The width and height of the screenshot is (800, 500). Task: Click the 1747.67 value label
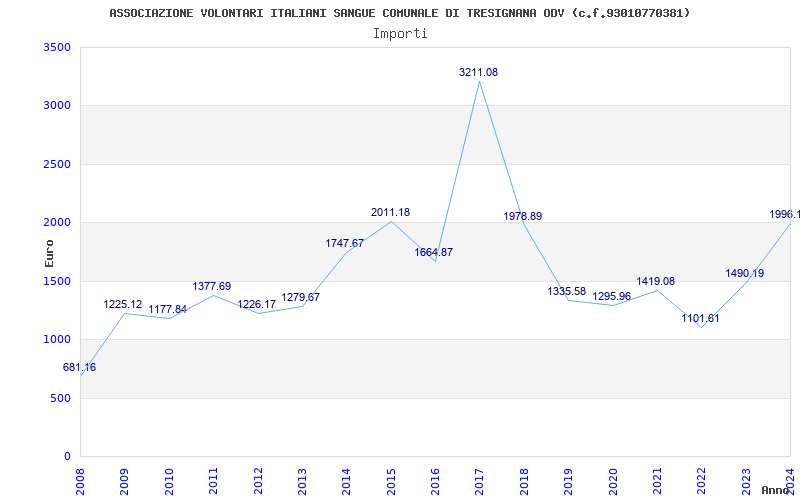coord(344,243)
